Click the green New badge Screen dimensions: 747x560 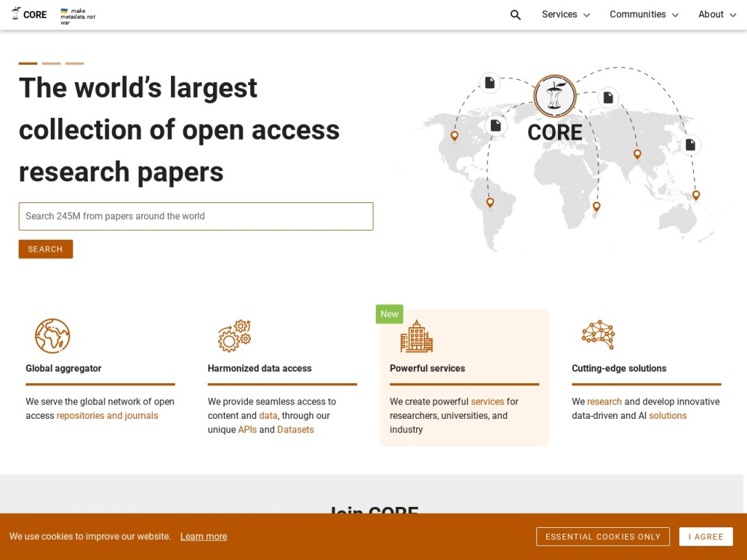[389, 314]
